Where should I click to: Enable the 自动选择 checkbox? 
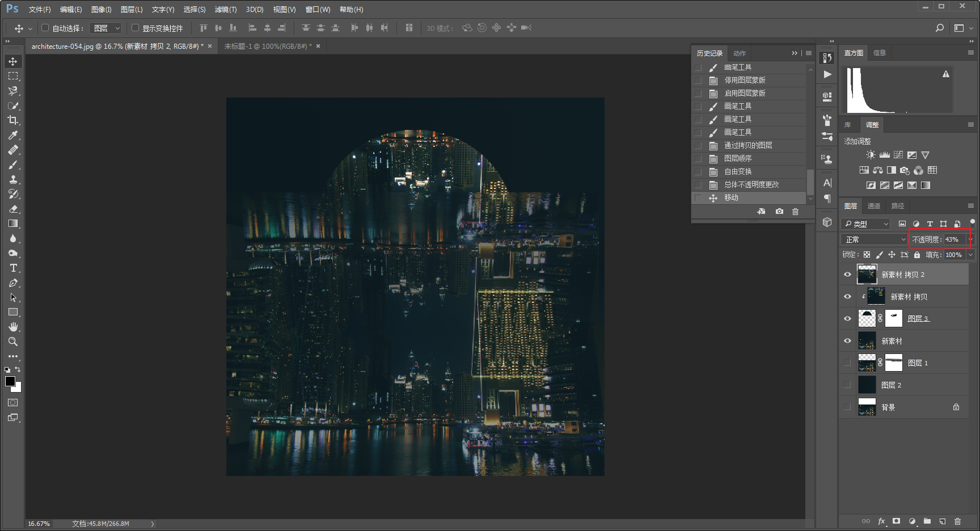pos(45,28)
